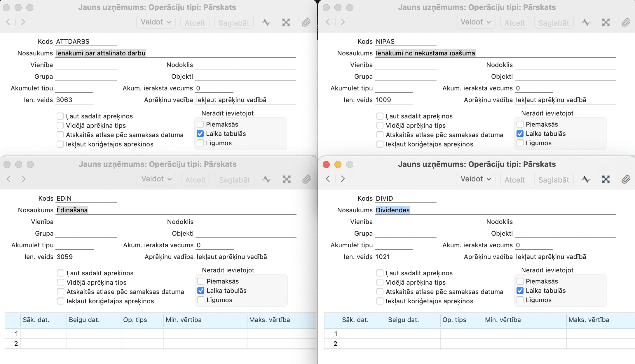The image size is (635, 364).
Task: Go to next record in DIVID window
Action: coord(343,179)
